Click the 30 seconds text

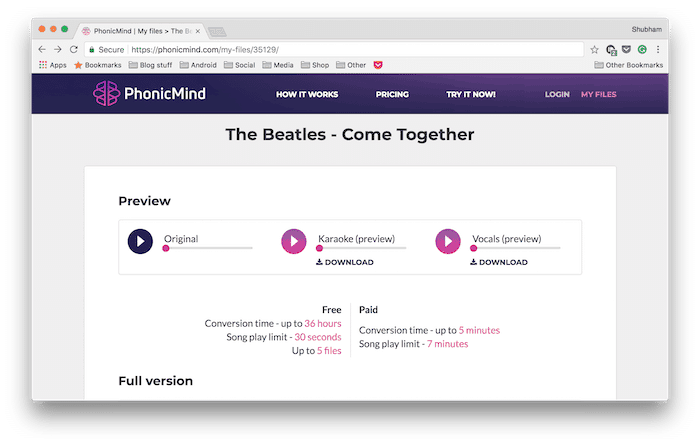click(318, 337)
